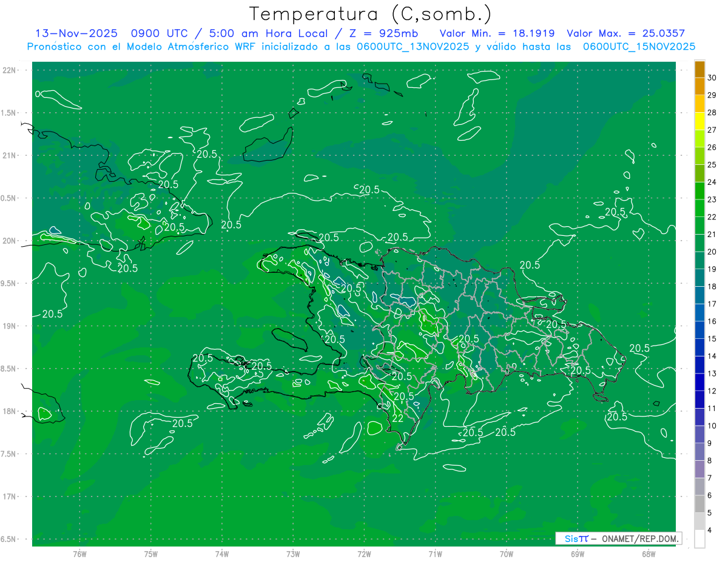Click the '25' colorbar label

point(712,165)
